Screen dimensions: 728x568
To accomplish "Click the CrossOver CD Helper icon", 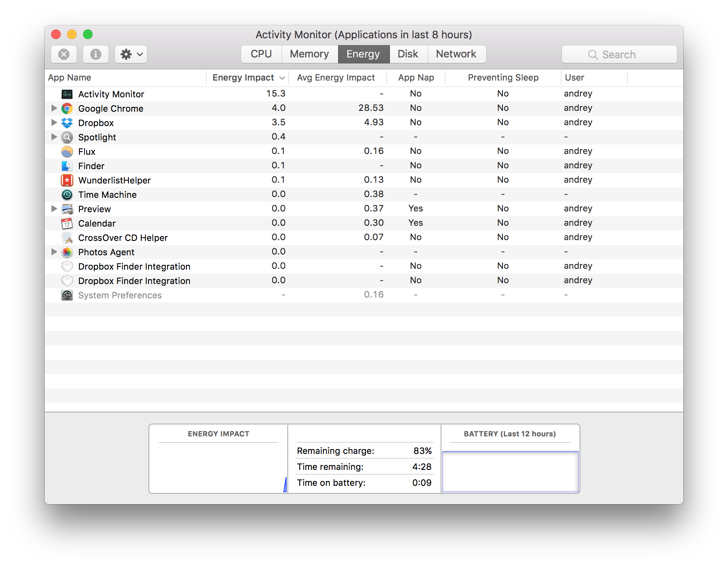I will coord(67,238).
